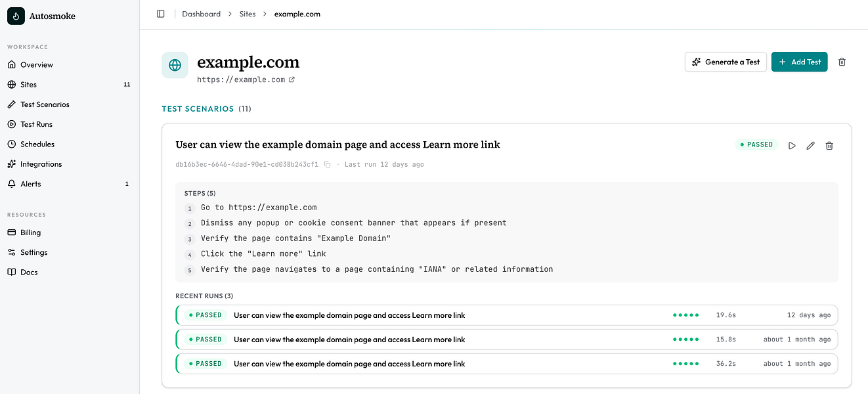Click step 1 Go to https://example.com
Screen dimensions: 868x394
tap(259, 208)
